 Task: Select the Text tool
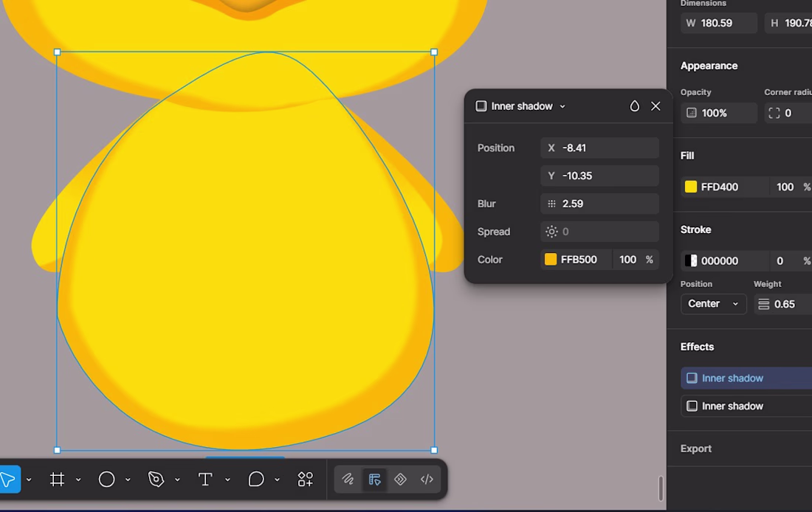point(206,480)
